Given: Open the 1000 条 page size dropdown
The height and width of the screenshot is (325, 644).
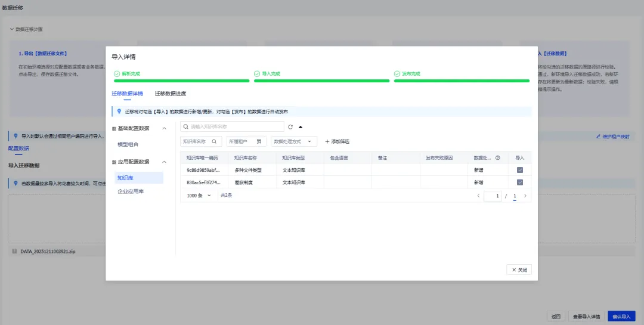Looking at the screenshot, I should pyautogui.click(x=199, y=196).
